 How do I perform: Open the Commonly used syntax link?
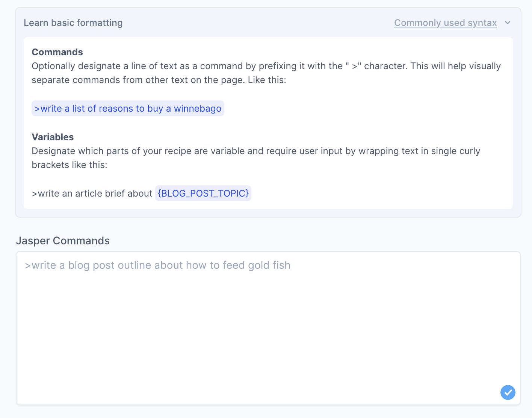445,23
